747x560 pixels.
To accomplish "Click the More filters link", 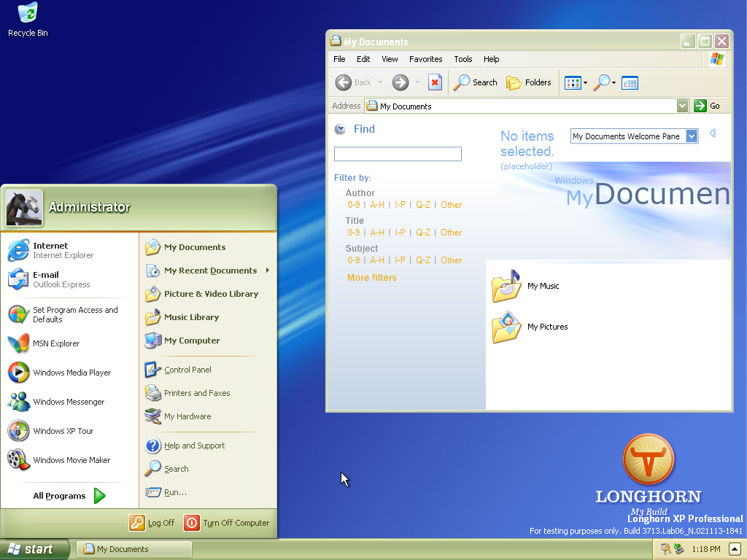I will pos(372,278).
